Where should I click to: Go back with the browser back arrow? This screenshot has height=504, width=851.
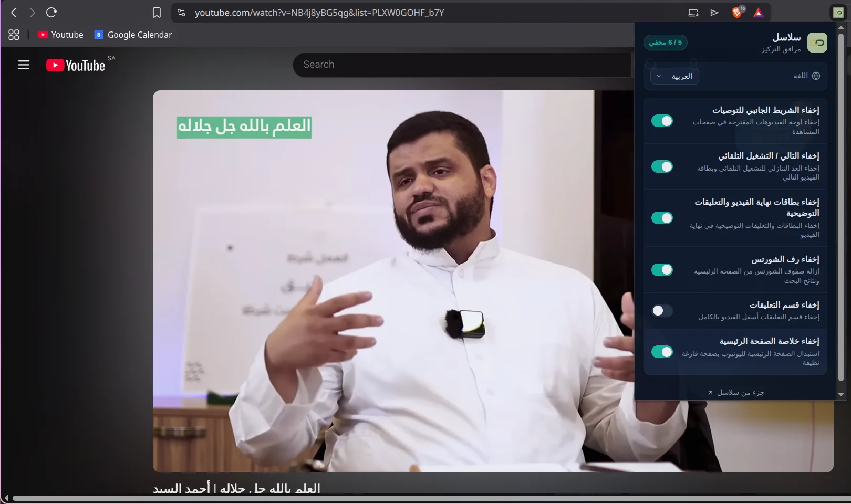coord(14,13)
